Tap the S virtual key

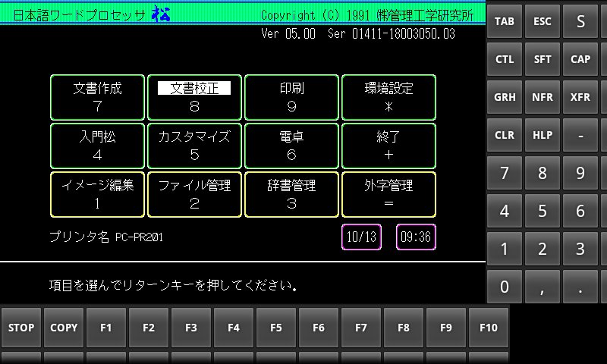(x=580, y=21)
